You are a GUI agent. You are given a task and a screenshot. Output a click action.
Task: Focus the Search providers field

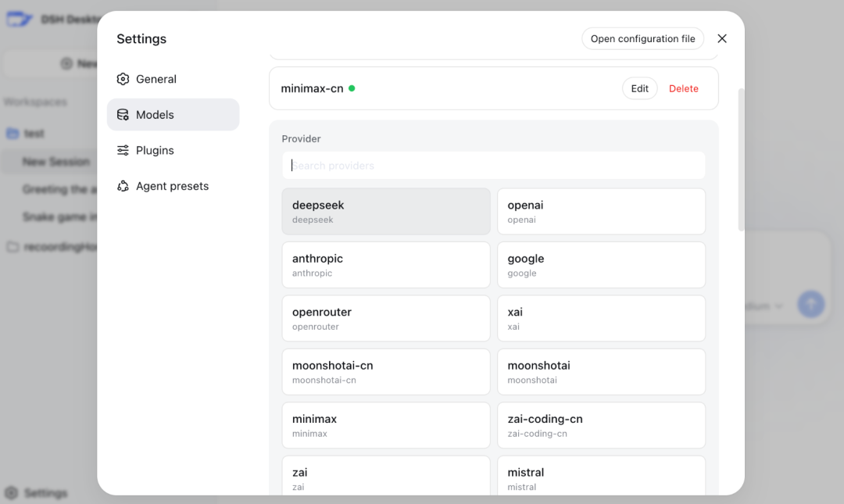point(494,166)
